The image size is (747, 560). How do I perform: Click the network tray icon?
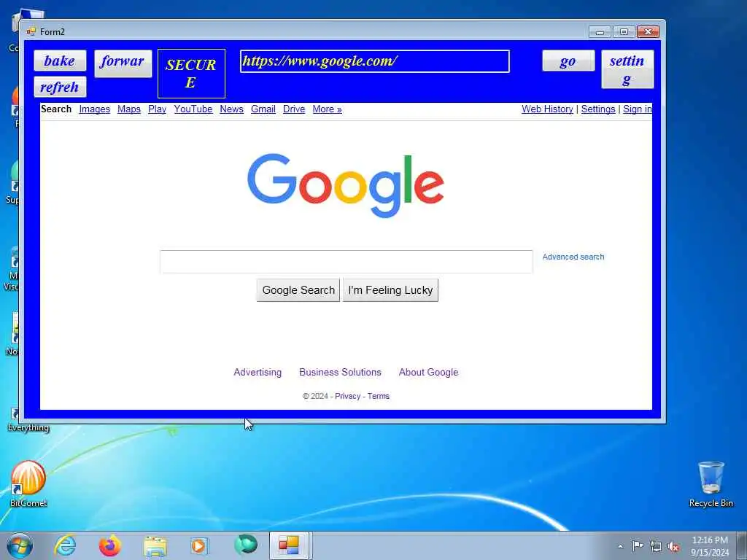click(656, 546)
